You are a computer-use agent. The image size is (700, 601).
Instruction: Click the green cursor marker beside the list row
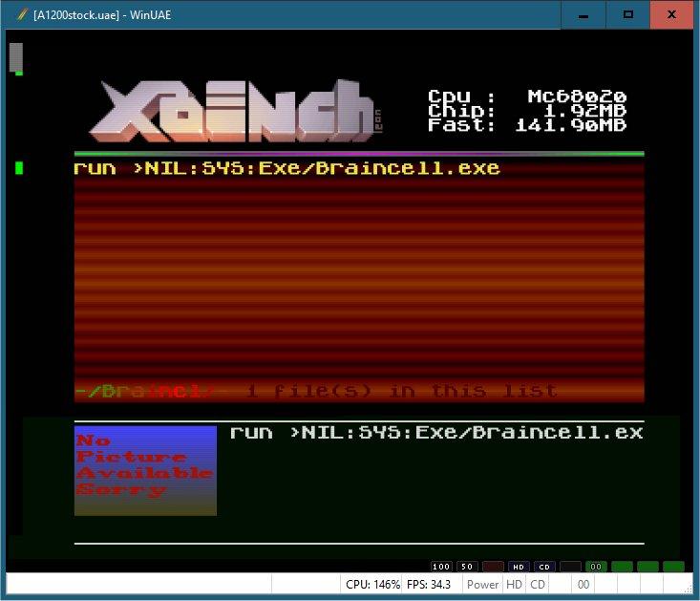(x=19, y=168)
